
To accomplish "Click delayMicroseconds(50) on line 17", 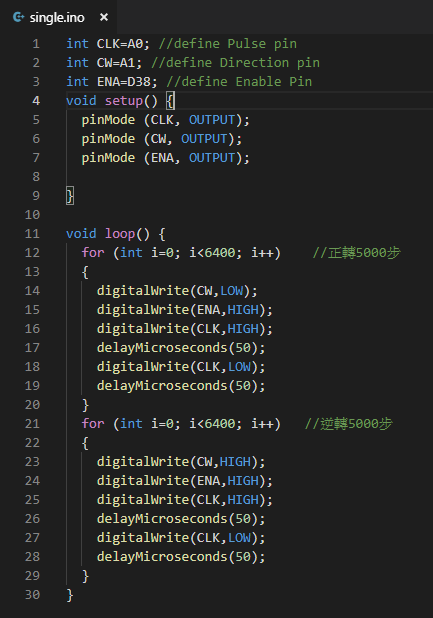I will (181, 348).
